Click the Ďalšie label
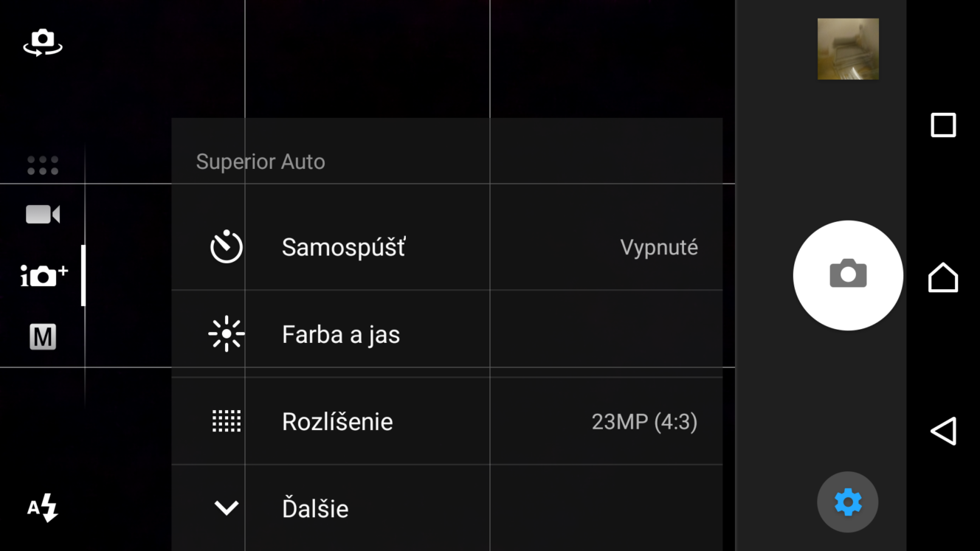980x551 pixels. coord(315,508)
